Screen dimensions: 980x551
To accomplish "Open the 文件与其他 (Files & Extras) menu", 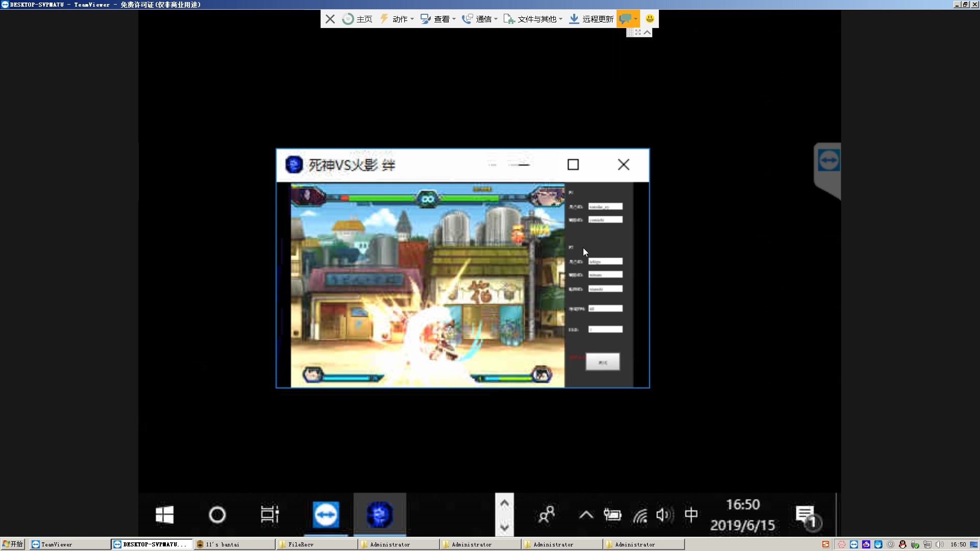I will coord(533,19).
